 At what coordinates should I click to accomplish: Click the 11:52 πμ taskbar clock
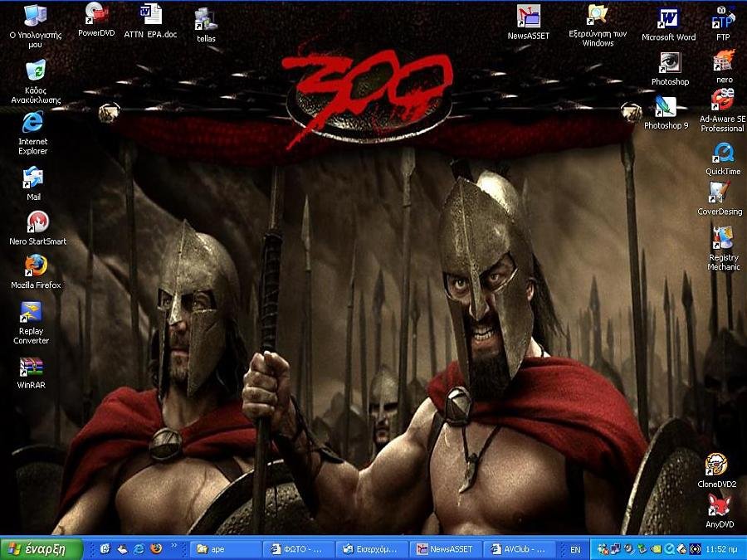point(722,549)
